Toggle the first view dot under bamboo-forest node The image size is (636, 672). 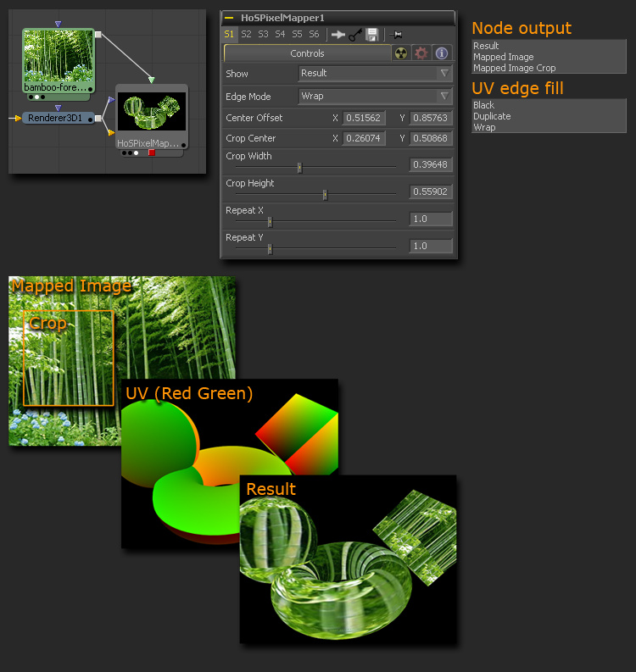[31, 97]
